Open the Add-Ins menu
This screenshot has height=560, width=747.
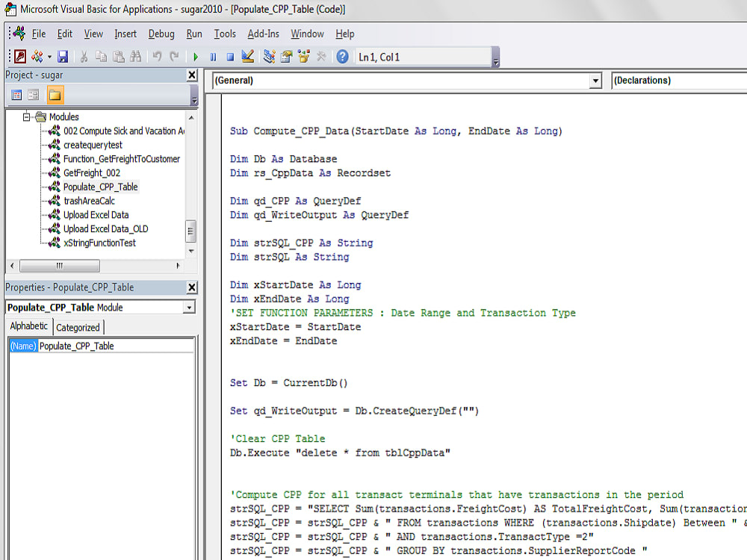263,34
